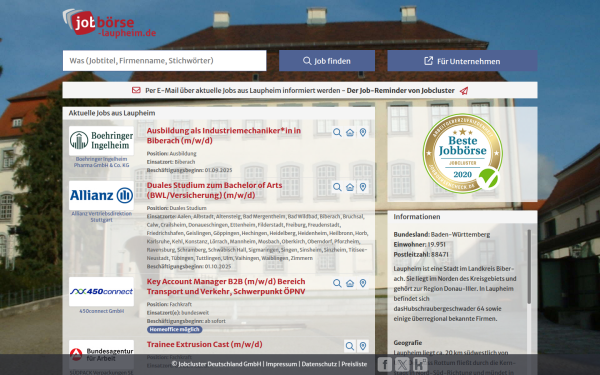Click the Informationen panel scrollbar
The width and height of the screenshot is (600, 375).
pos(529,267)
